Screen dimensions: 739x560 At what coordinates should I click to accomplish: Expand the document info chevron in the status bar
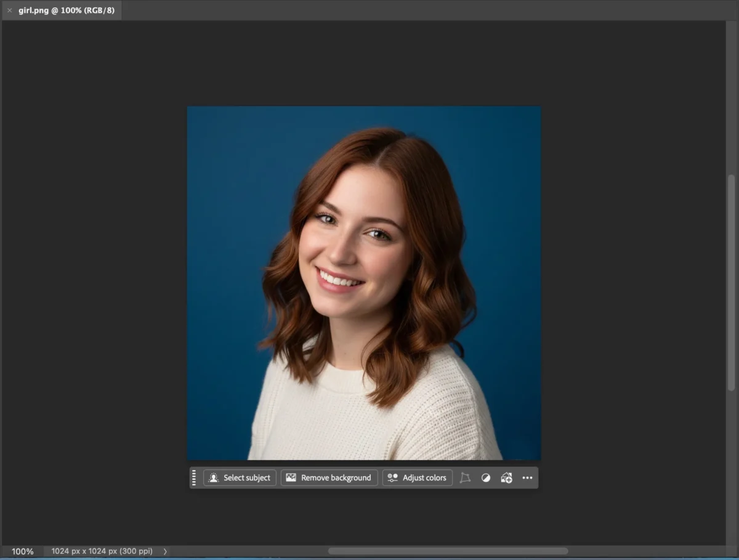(164, 551)
